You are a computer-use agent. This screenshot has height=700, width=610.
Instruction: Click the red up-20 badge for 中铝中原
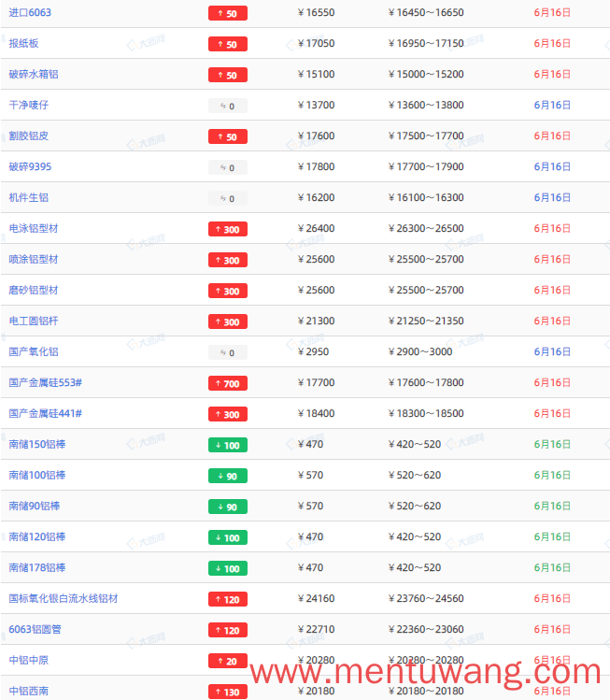click(228, 660)
